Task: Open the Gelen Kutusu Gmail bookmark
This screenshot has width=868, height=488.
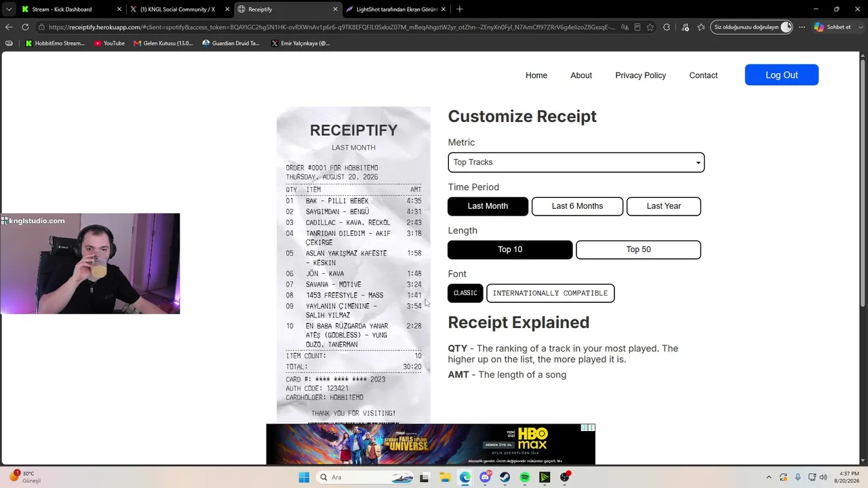Action: point(163,43)
